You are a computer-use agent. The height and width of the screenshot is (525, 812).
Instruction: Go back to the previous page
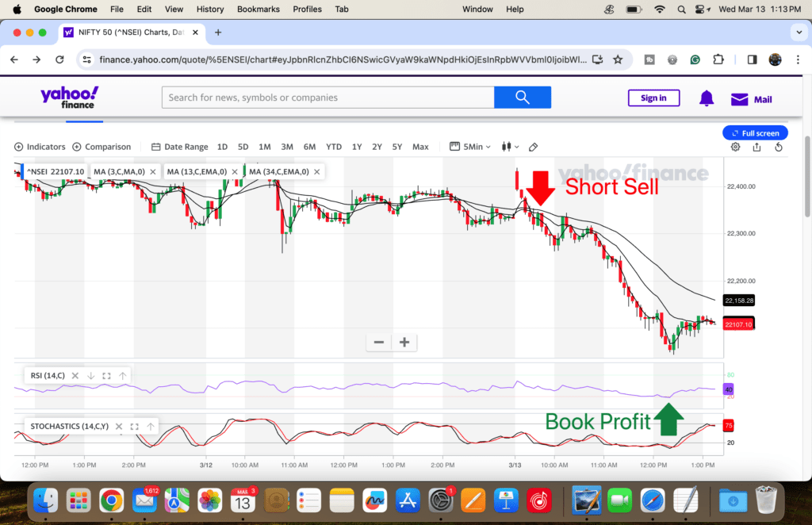tap(14, 59)
